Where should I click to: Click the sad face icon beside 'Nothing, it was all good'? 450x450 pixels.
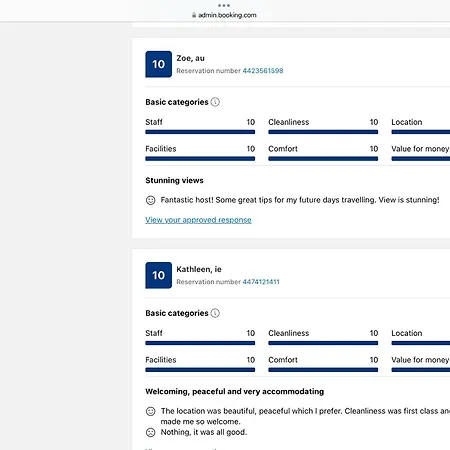(151, 432)
